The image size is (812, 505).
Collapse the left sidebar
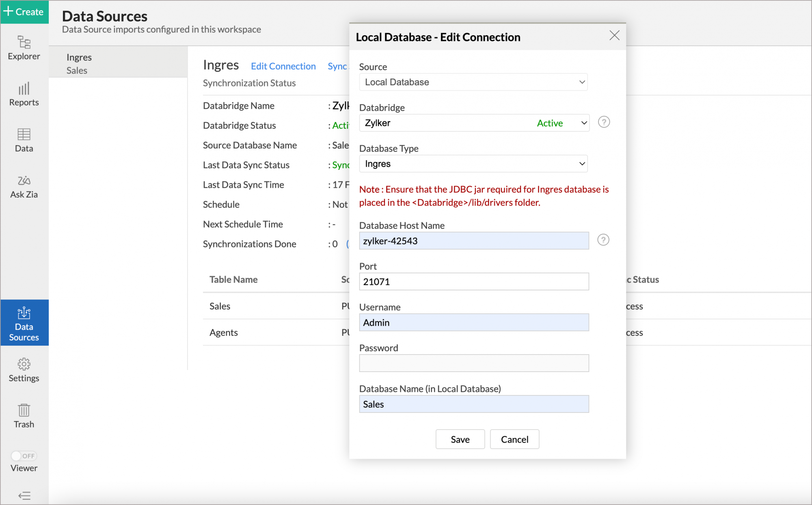click(24, 496)
